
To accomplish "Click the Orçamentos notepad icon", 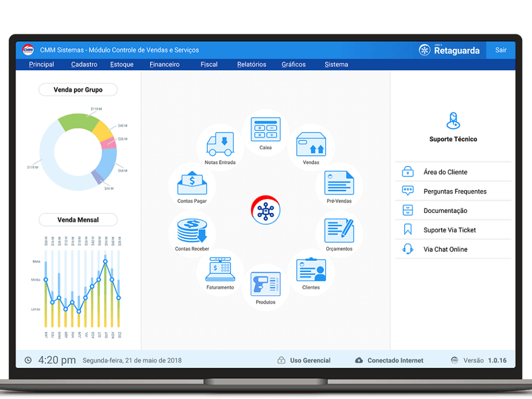I will 339,231.
